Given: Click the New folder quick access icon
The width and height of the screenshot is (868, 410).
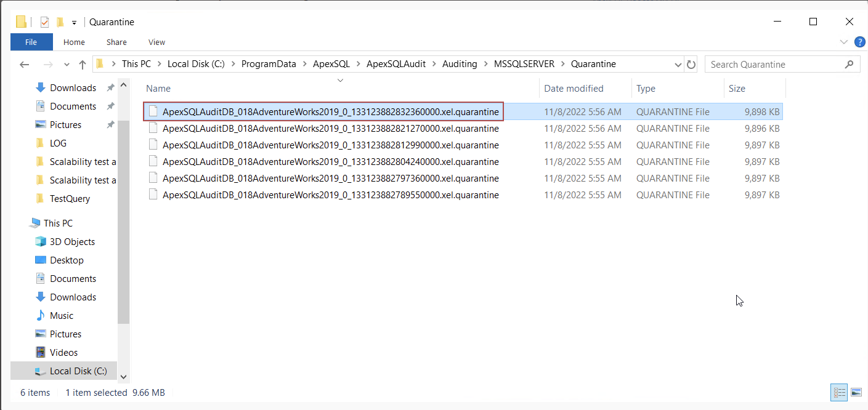Looking at the screenshot, I should coord(60,22).
